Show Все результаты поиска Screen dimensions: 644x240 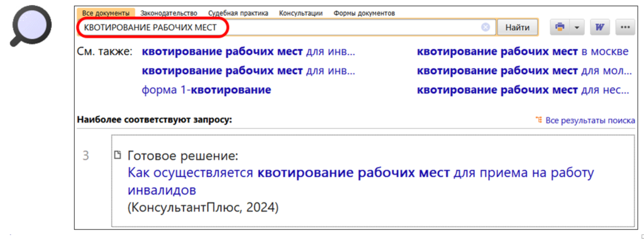pyautogui.click(x=591, y=120)
